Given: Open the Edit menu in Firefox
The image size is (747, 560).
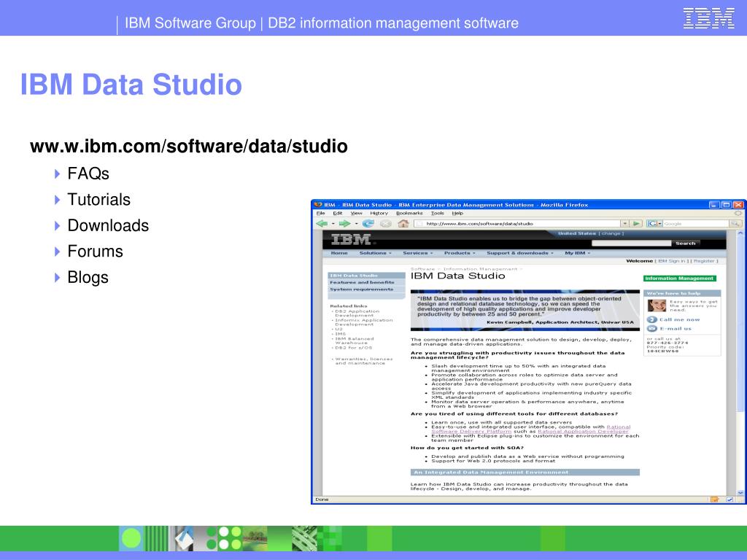Looking at the screenshot, I should coord(338,214).
